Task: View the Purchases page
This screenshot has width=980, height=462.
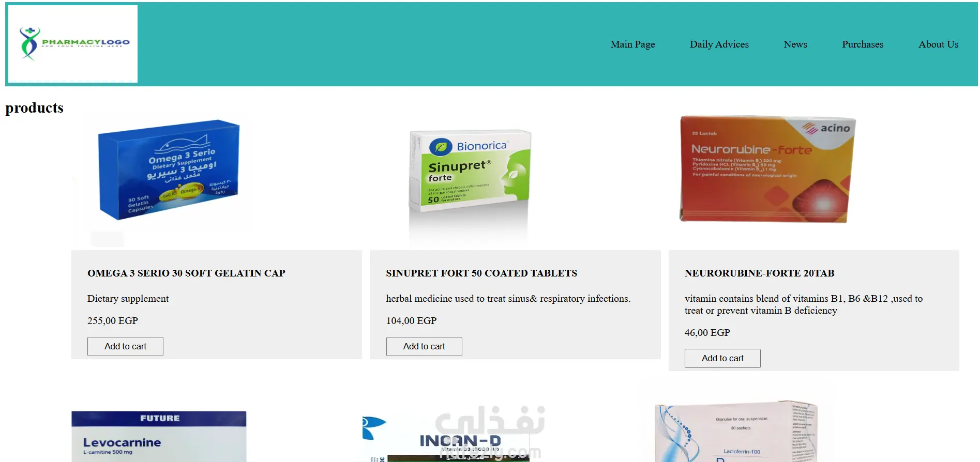Action: (863, 44)
